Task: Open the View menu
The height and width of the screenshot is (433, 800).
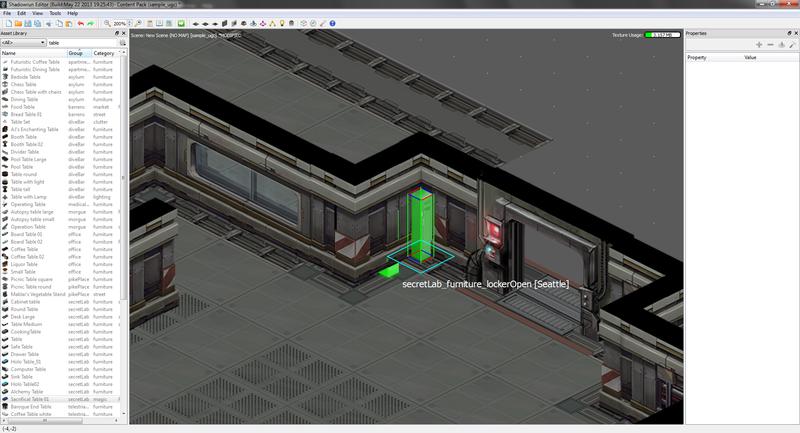Action: (x=38, y=13)
